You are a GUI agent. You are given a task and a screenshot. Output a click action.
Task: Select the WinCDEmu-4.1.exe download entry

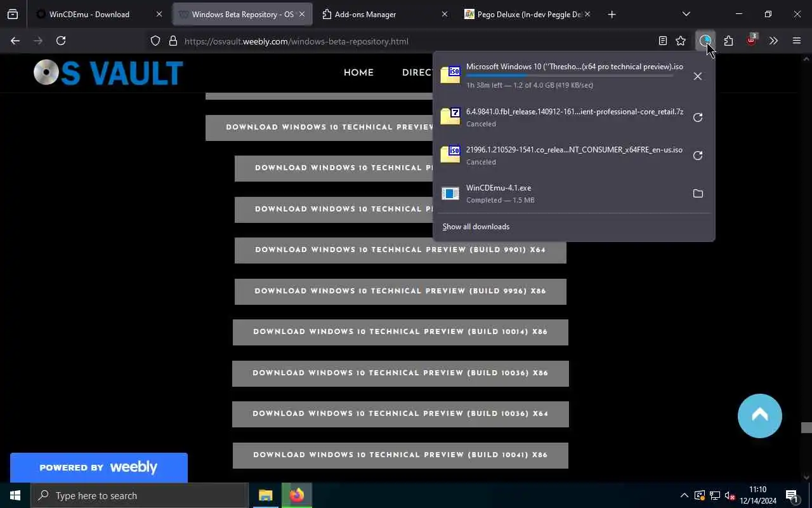click(561, 194)
